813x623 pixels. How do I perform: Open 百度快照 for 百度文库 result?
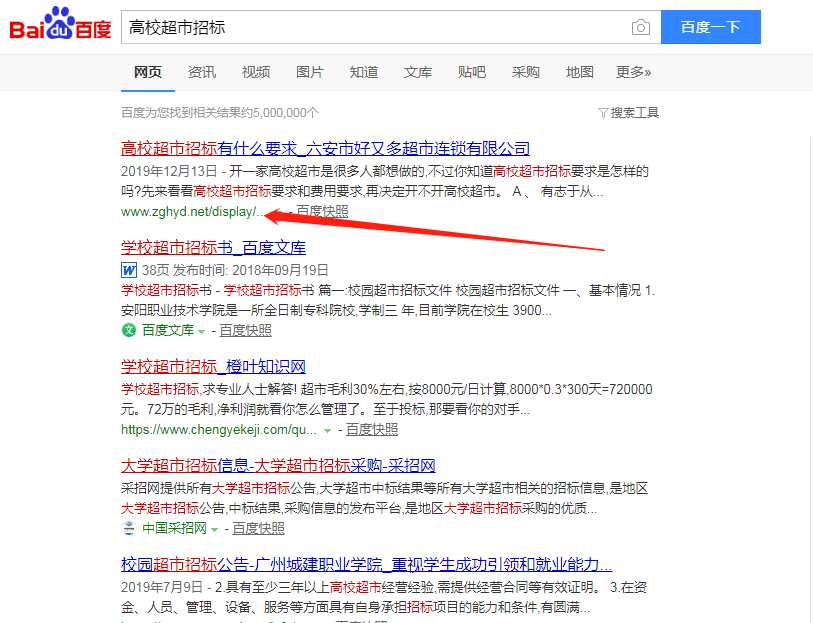click(245, 330)
